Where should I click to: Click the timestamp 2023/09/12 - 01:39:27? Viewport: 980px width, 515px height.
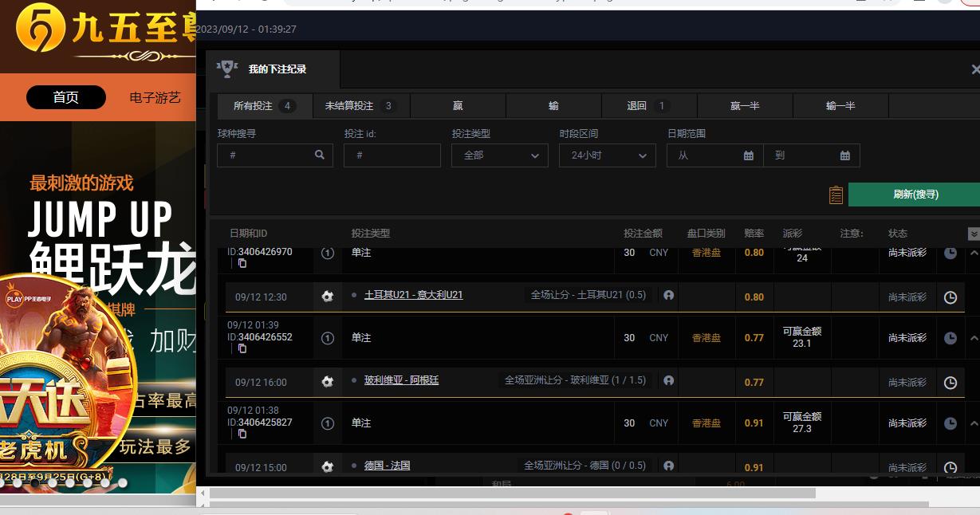tap(246, 29)
